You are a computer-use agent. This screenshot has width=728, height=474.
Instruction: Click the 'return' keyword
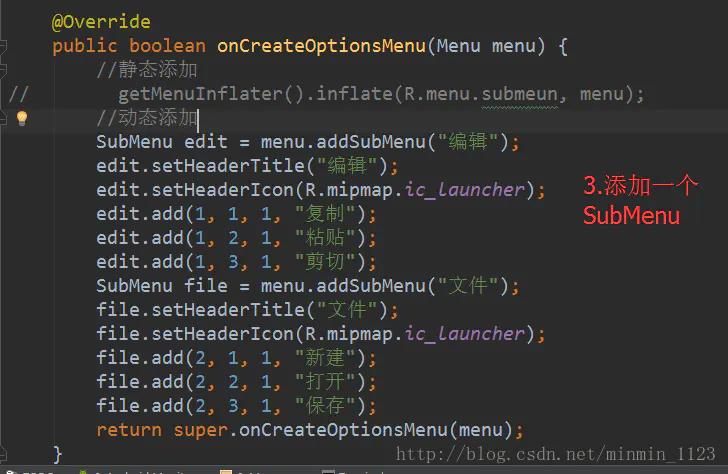pos(129,430)
